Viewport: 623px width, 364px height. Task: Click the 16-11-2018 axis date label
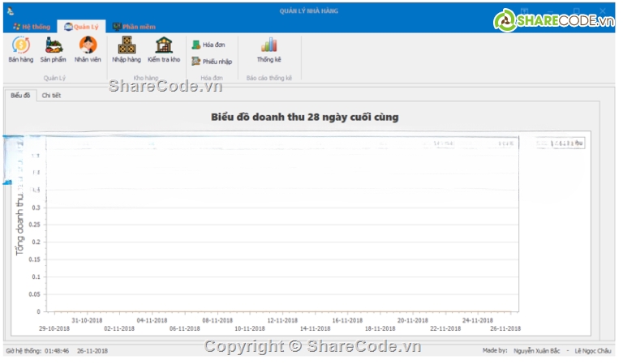pos(347,320)
